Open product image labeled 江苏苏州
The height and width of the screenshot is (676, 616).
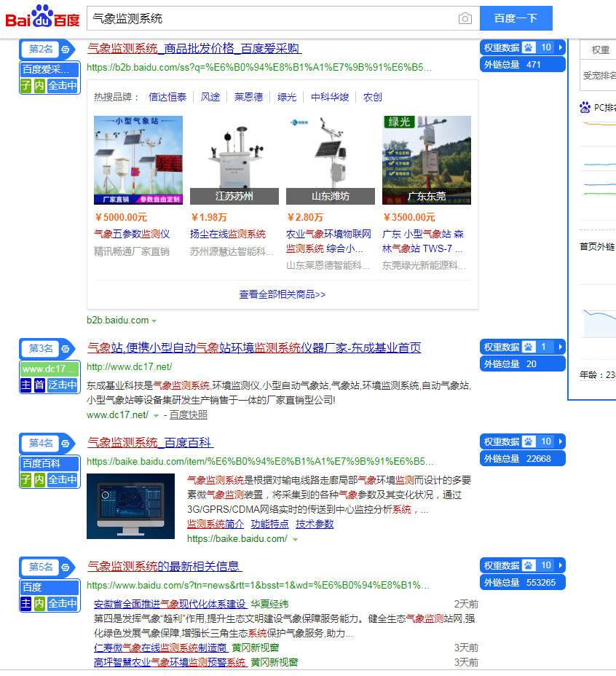coord(234,160)
